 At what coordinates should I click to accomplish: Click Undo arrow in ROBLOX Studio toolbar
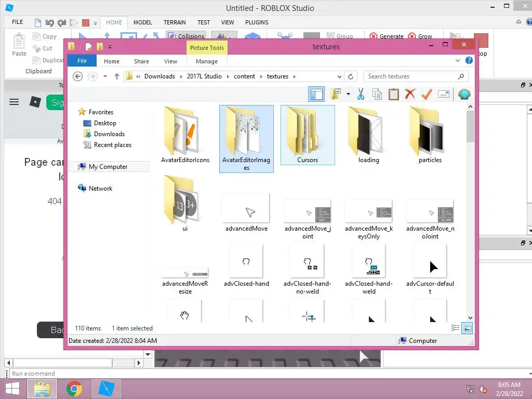click(x=49, y=23)
